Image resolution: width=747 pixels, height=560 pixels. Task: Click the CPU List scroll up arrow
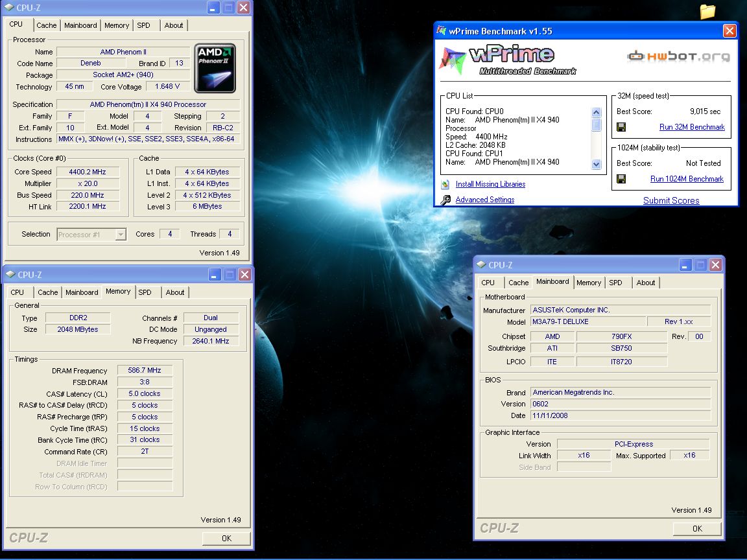tap(596, 112)
